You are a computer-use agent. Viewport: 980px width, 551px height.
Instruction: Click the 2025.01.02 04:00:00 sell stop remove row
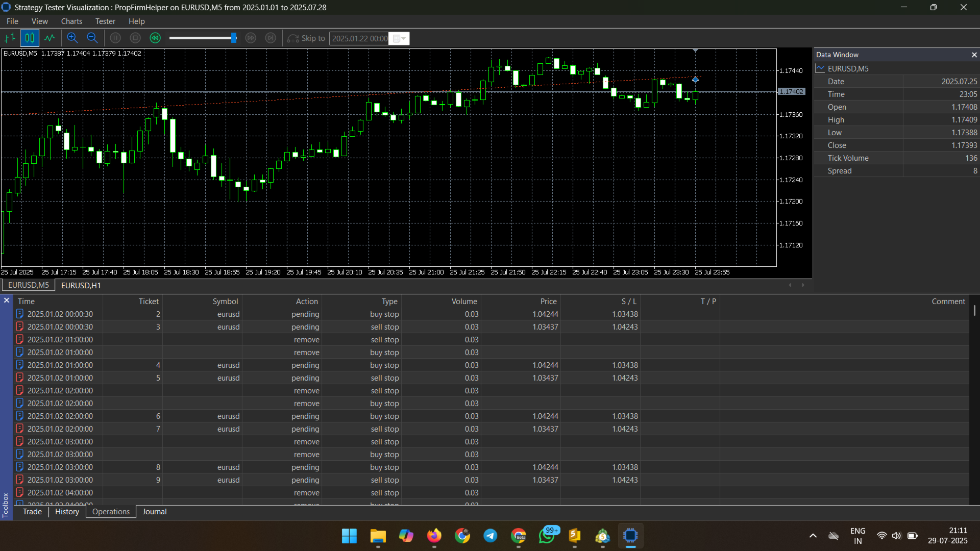pyautogui.click(x=491, y=492)
